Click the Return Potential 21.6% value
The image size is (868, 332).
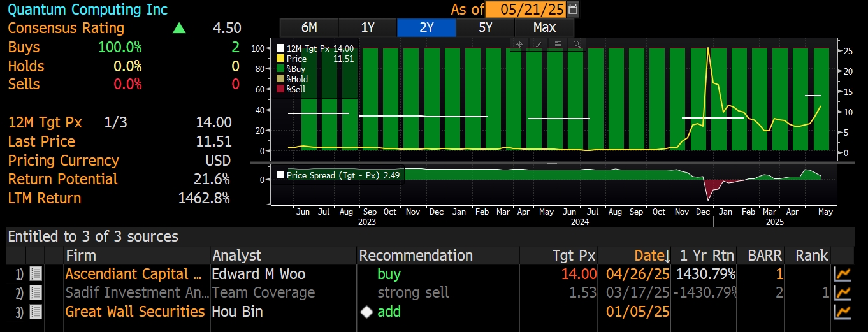tap(212, 179)
